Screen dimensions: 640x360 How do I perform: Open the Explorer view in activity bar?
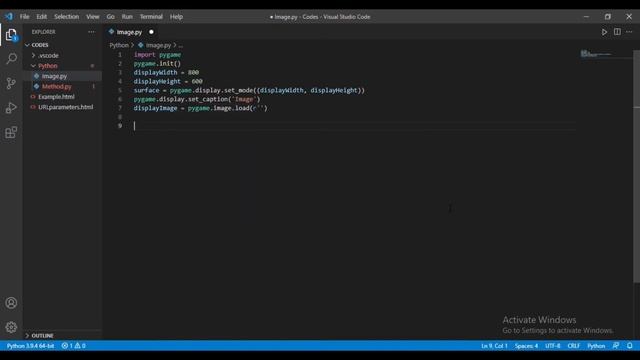[x=11, y=36]
